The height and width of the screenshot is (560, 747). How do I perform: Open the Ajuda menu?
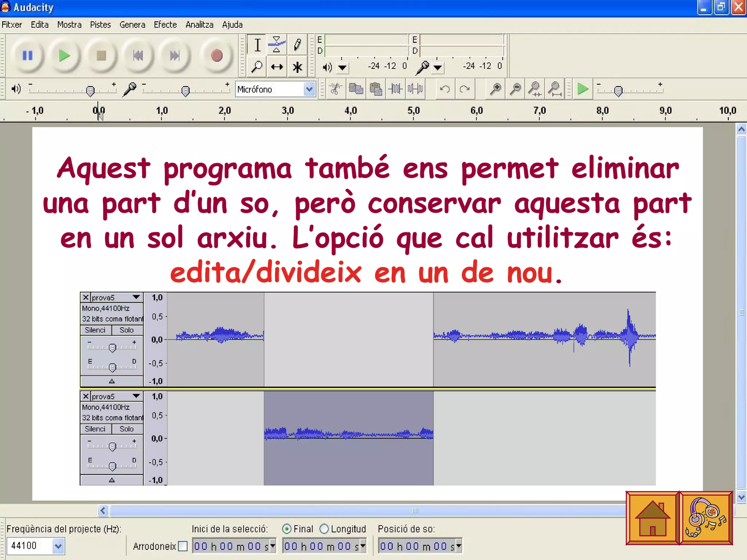pyautogui.click(x=232, y=25)
